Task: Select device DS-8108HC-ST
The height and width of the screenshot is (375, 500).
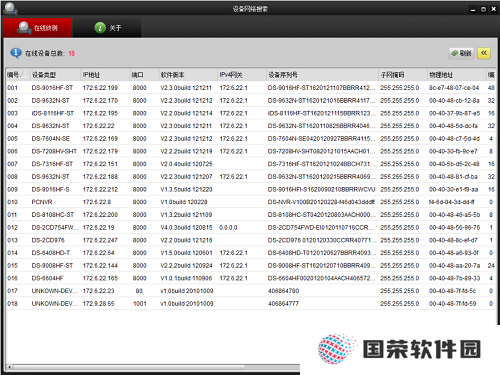Action: click(53, 215)
